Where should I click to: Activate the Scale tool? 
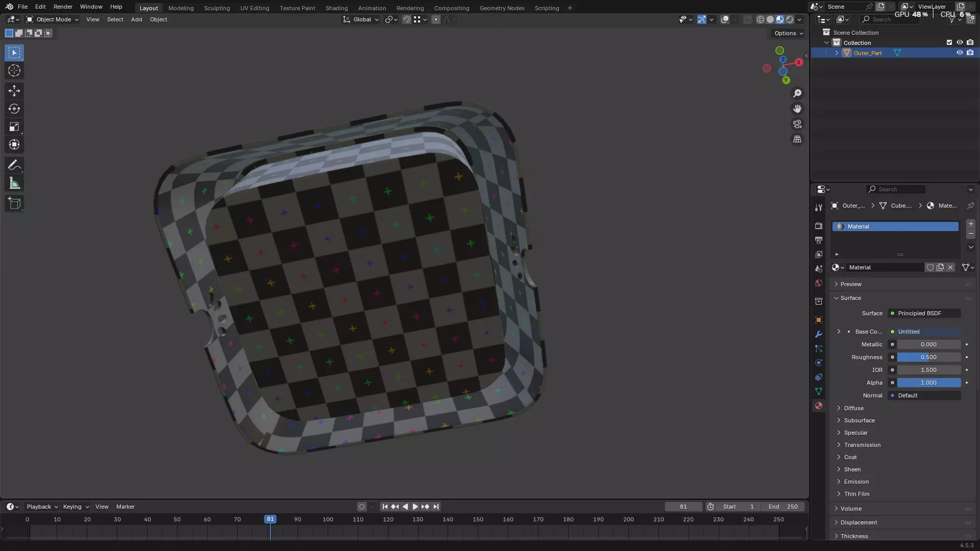coord(14,127)
